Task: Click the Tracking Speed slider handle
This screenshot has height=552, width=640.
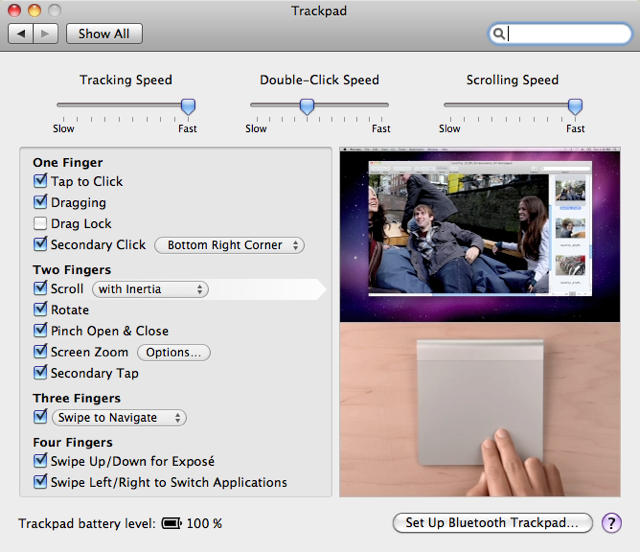Action: tap(188, 107)
